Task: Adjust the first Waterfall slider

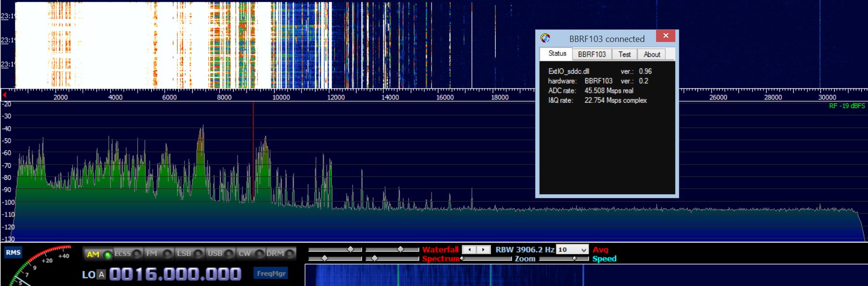Action: click(x=335, y=249)
